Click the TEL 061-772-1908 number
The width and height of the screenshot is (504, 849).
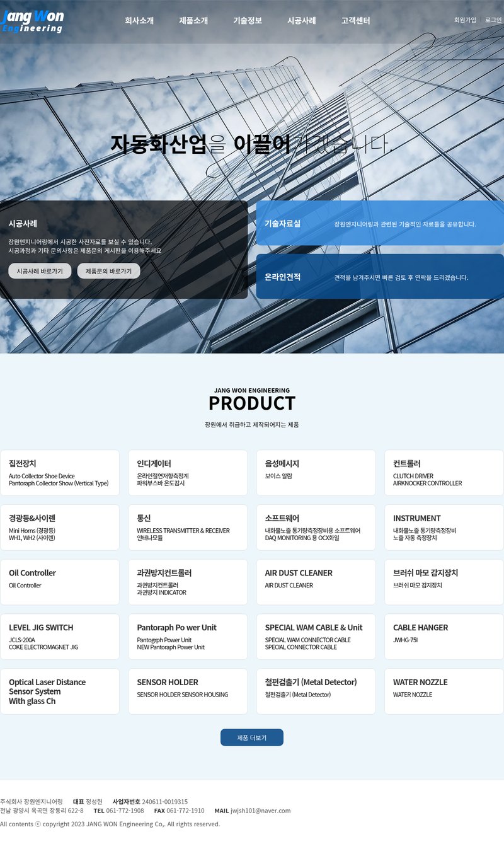tap(118, 811)
